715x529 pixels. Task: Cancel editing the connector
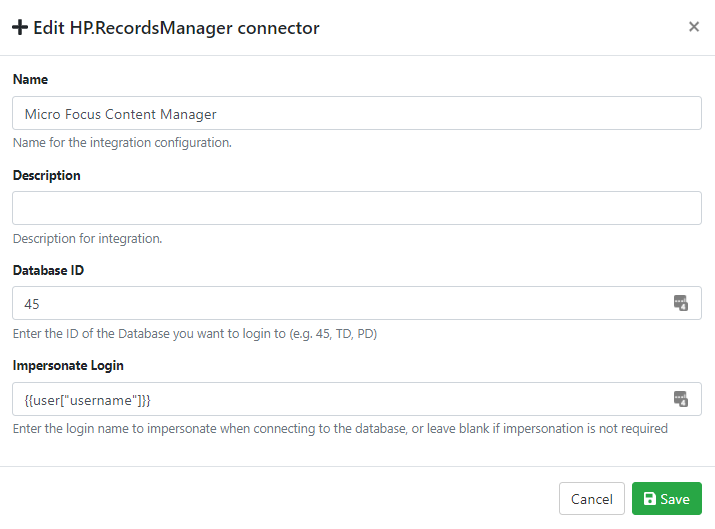591,499
